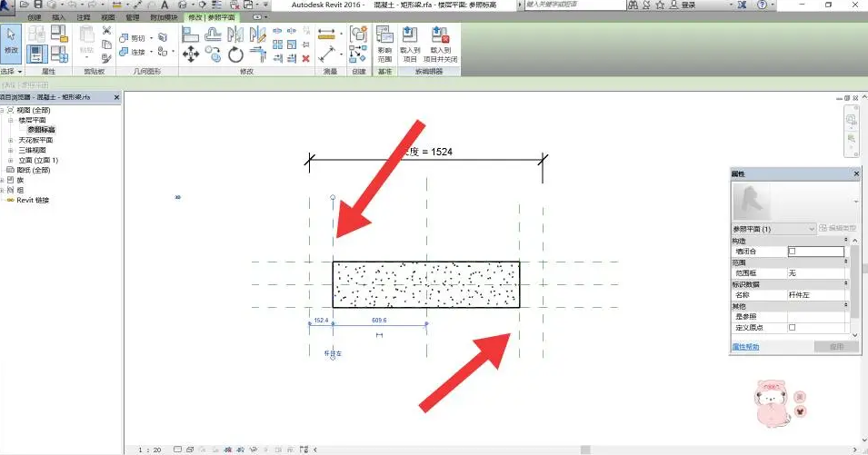The width and height of the screenshot is (868, 455).
Task: Expand the 天花板平面 tree node
Action: [11, 140]
